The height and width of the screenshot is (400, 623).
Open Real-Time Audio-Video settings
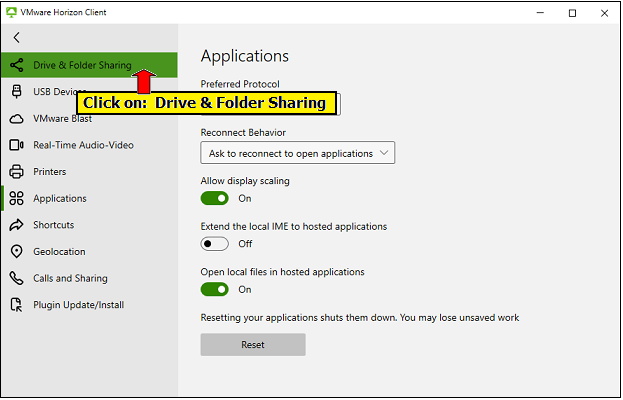[x=89, y=145]
